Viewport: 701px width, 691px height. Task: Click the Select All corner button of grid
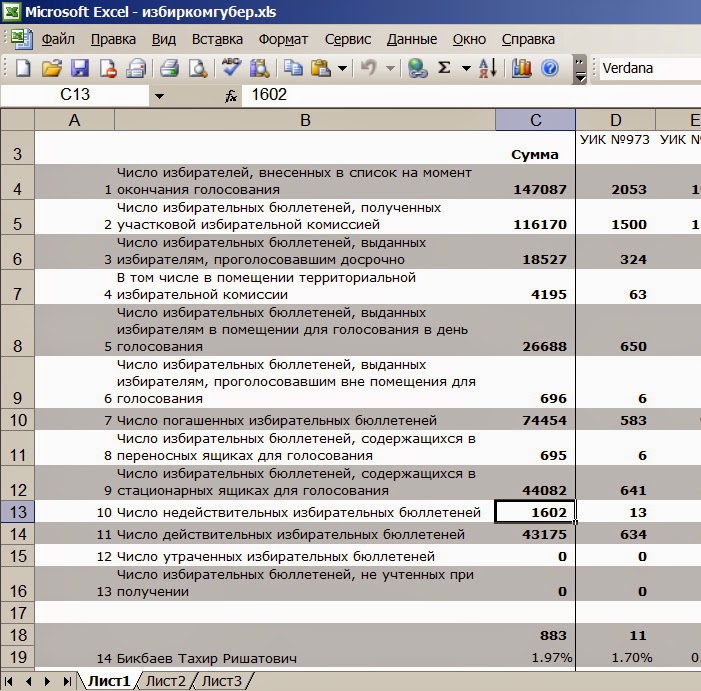click(17, 120)
